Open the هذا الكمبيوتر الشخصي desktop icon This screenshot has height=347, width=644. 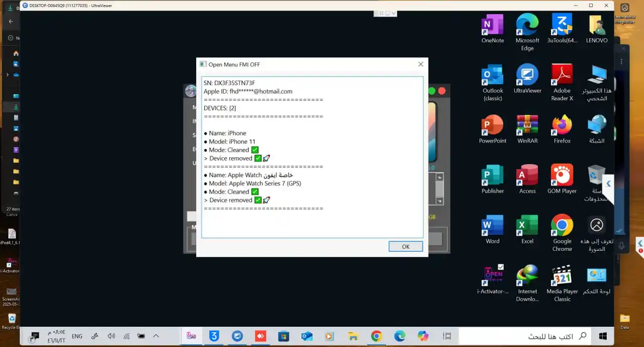(x=597, y=83)
